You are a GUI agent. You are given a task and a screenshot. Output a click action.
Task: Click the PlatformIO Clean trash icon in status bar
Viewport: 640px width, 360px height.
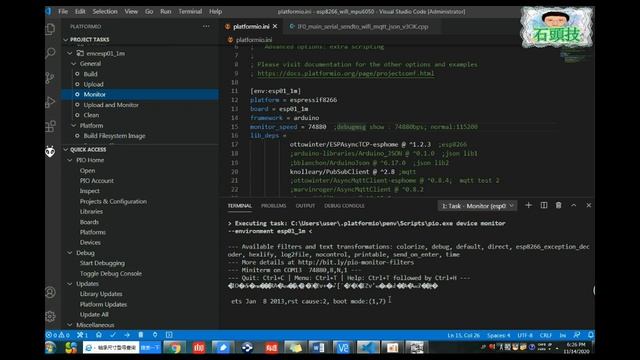coord(141,335)
